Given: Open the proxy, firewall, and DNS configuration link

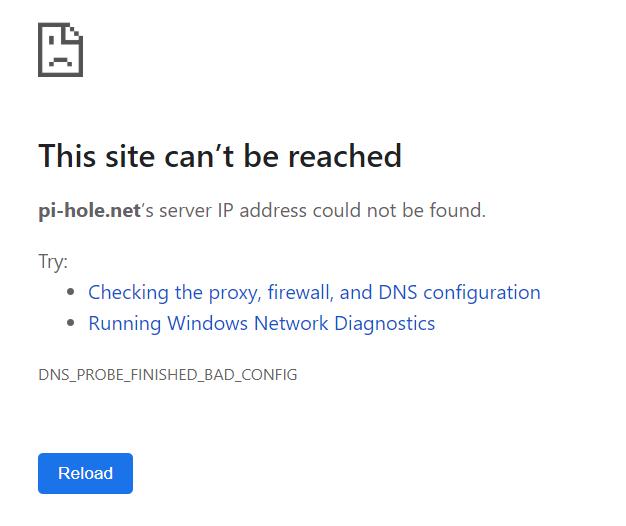Looking at the screenshot, I should pos(314,292).
